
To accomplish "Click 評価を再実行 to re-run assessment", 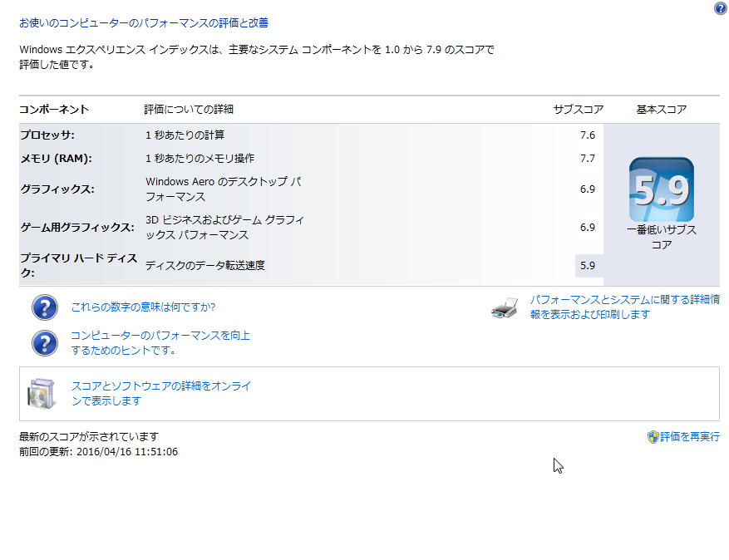I will click(x=690, y=437).
